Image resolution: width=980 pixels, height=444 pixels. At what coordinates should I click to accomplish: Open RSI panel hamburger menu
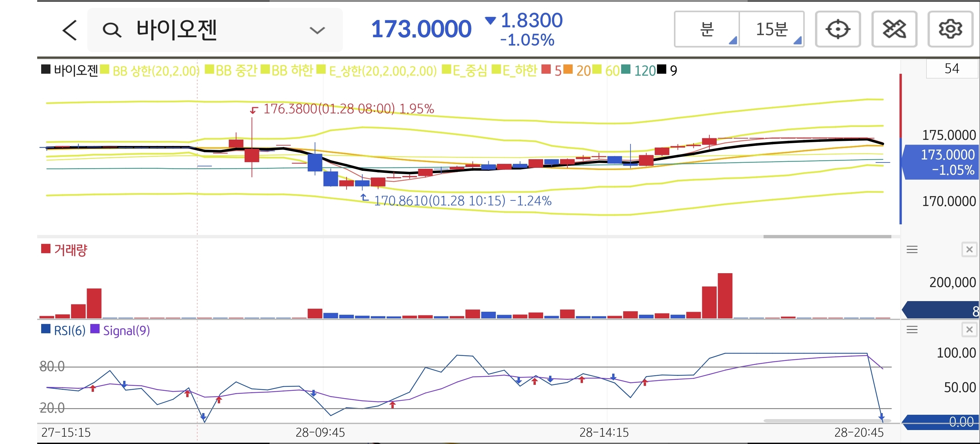point(912,329)
